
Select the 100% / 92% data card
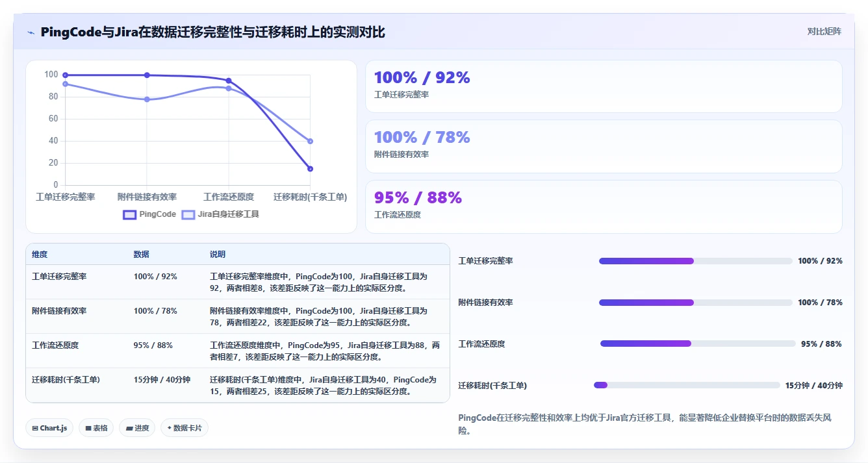click(x=604, y=86)
